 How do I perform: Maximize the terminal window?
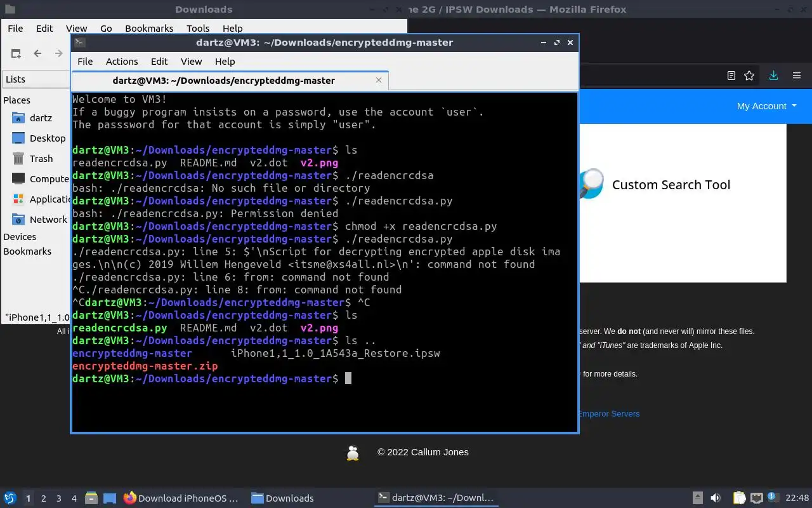pos(557,43)
